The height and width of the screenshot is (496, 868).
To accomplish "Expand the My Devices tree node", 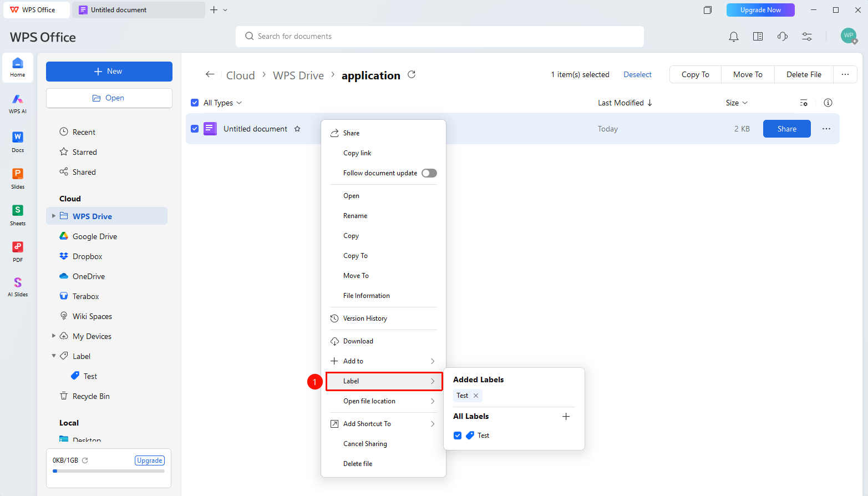I will pyautogui.click(x=54, y=336).
